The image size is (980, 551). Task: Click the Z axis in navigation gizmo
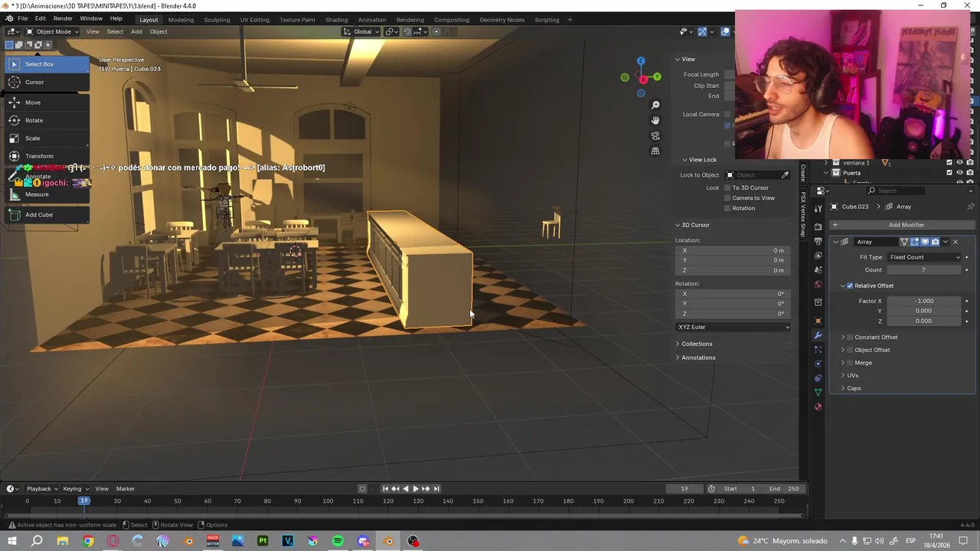(x=641, y=61)
